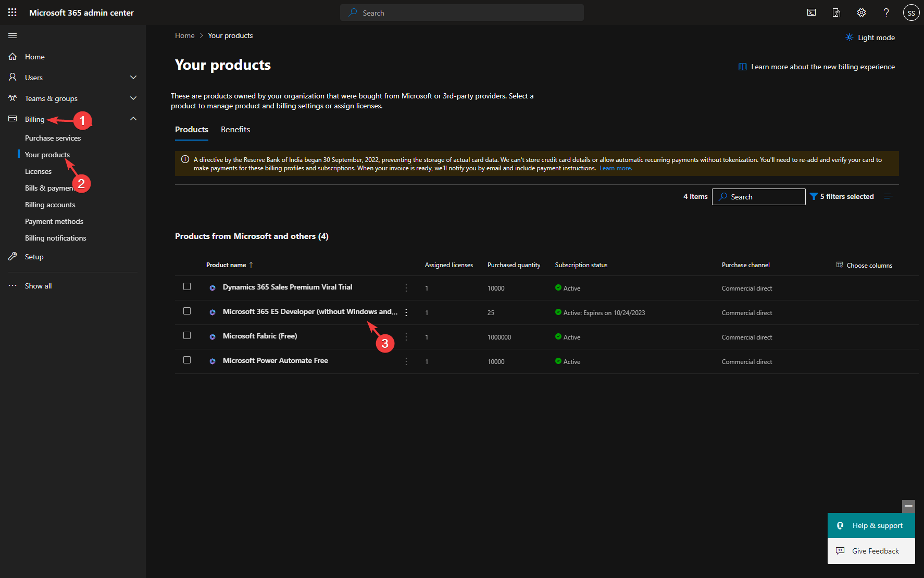Click Microsoft 365 admin center title
Screen dimensions: 924x578
(x=81, y=12)
